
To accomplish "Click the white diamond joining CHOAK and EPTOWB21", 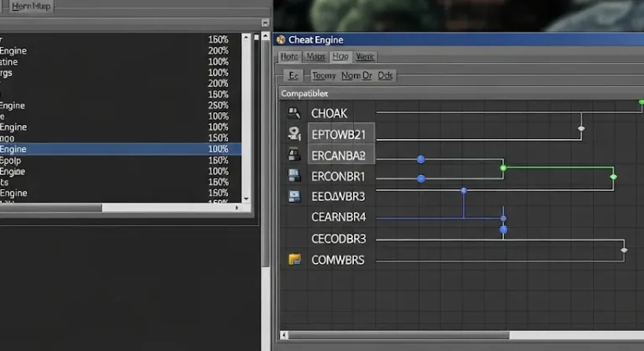I will [x=581, y=128].
